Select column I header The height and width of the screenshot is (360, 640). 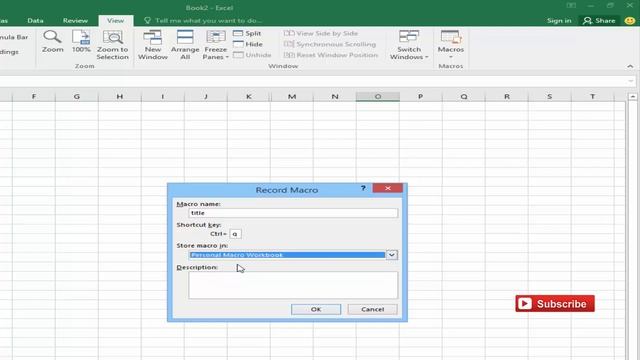coord(162,97)
